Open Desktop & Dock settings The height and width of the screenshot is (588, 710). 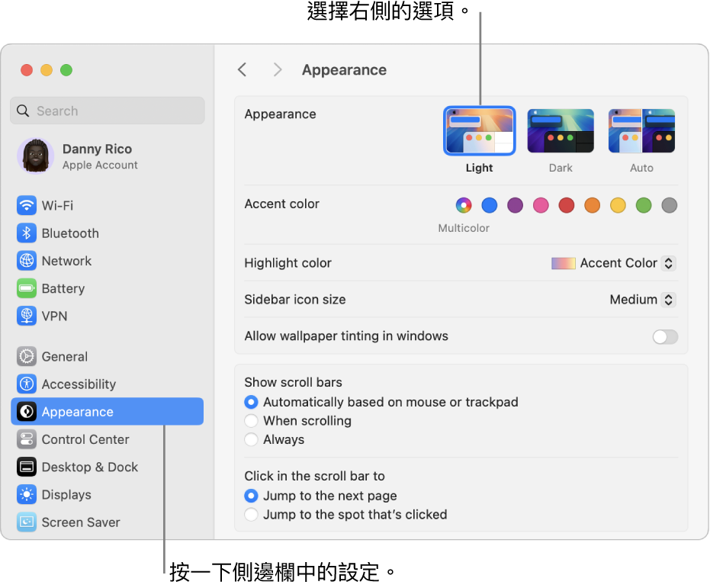[108, 468]
